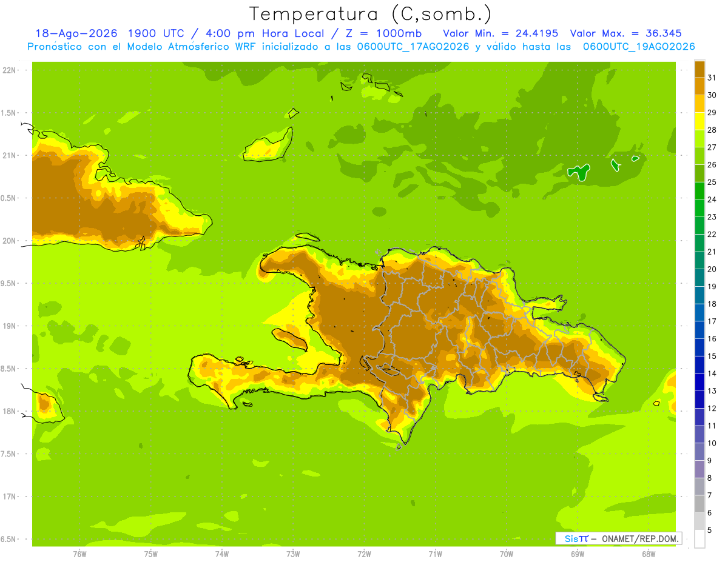728x562 pixels.
Task: Click the blue legend swatch between 16 and 17
Action: click(x=699, y=330)
